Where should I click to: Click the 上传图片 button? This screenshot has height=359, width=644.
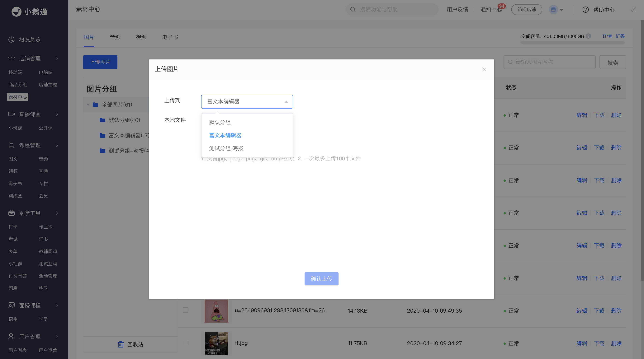pyautogui.click(x=100, y=62)
